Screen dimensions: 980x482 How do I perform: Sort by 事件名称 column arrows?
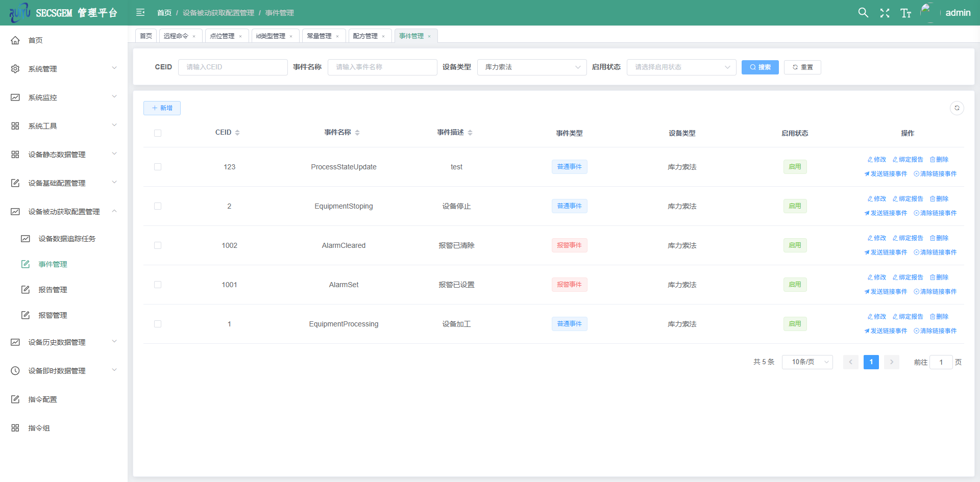pos(357,133)
